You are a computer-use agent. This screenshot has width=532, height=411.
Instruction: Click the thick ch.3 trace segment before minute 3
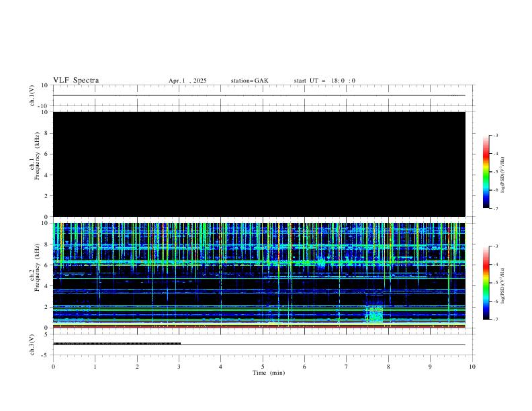(117, 344)
